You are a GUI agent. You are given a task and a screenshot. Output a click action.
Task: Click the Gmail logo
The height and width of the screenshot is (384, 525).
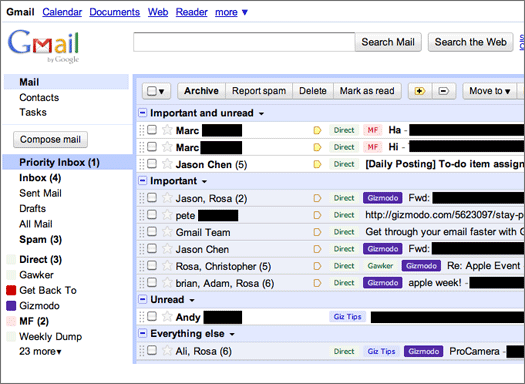pos(44,46)
